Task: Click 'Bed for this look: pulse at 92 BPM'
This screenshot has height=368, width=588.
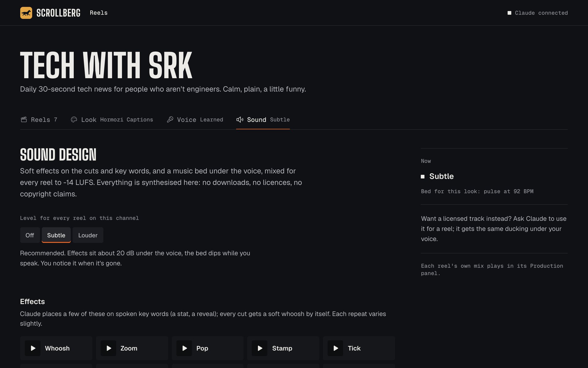Action: pos(477,191)
